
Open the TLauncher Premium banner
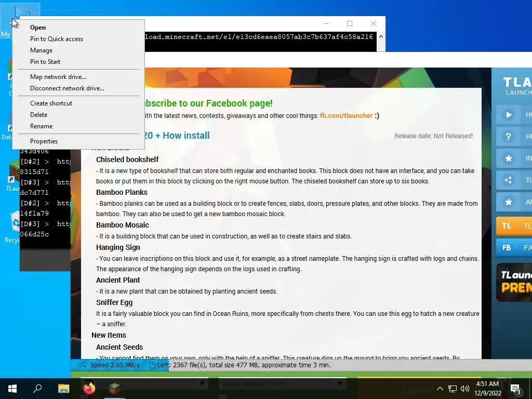[514, 282]
